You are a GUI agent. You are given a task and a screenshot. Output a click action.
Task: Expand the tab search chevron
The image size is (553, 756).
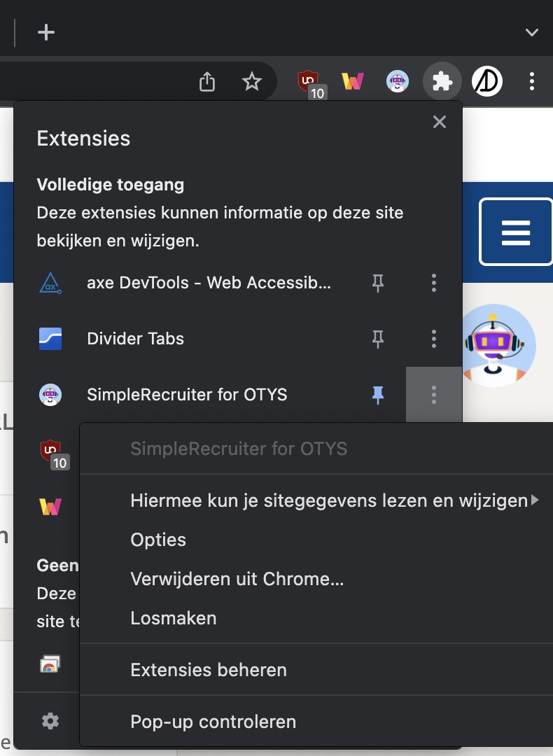(532, 32)
